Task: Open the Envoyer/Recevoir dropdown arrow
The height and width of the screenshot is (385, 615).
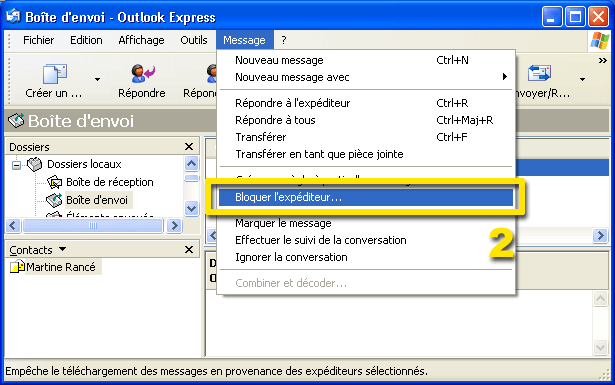Action: pos(582,80)
